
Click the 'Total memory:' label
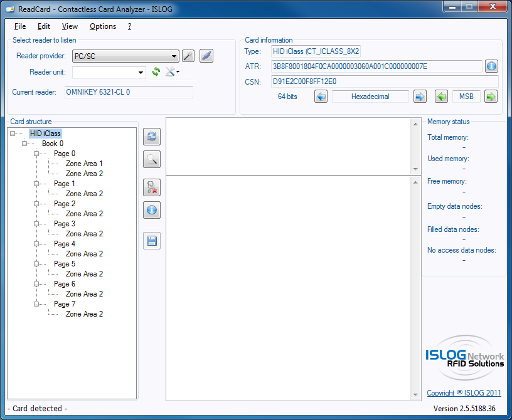[x=447, y=137]
